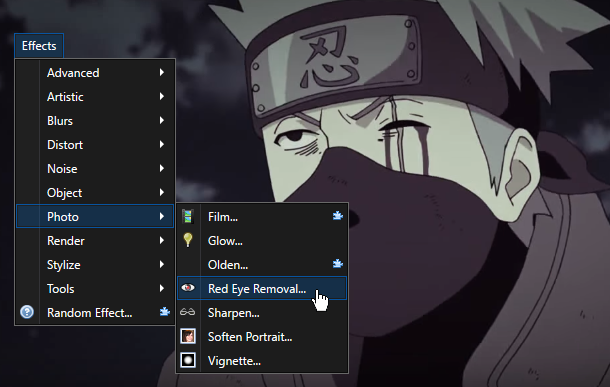Open the Advanced effects submenu
This screenshot has width=610, height=387.
(95, 73)
